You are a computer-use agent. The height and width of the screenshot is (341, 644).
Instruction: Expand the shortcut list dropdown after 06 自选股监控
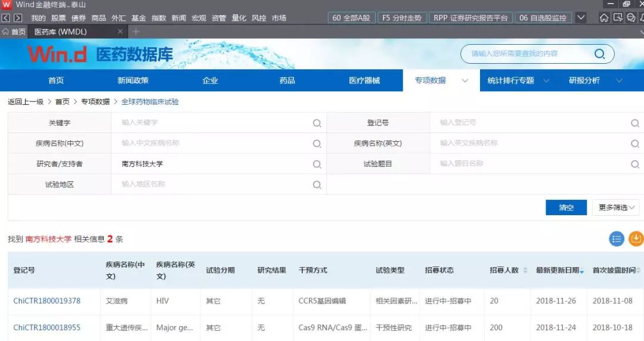[x=581, y=18]
